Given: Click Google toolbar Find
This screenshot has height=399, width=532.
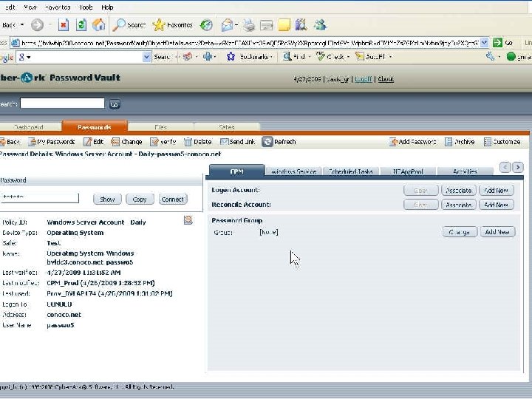Looking at the screenshot, I should pyautogui.click(x=296, y=57).
